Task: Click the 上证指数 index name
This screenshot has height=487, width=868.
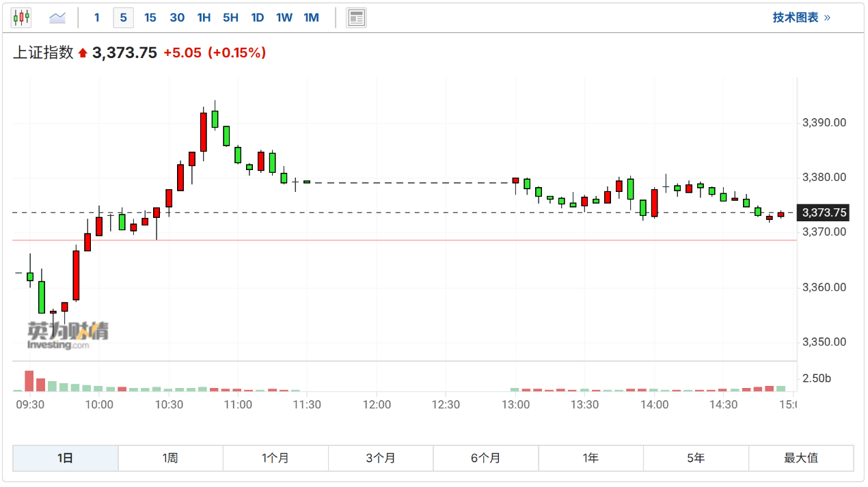Action: point(43,53)
